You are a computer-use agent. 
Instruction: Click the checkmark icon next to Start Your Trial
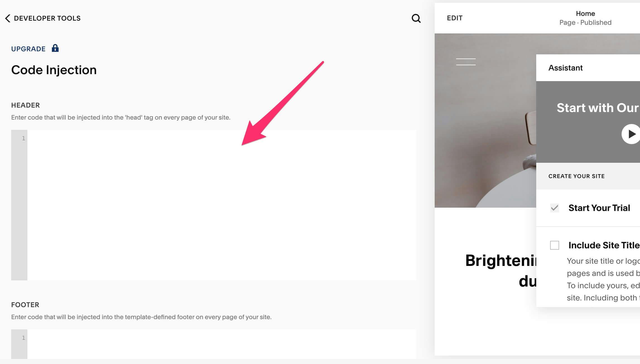[x=555, y=208]
